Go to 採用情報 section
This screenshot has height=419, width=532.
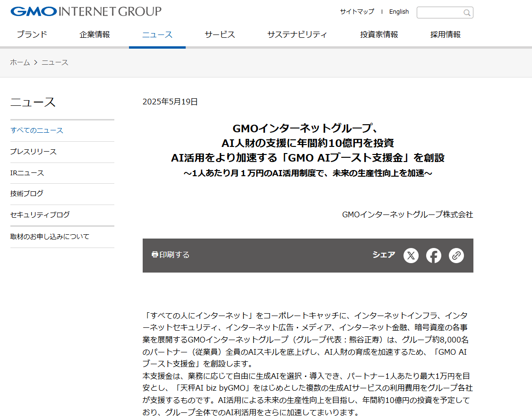(445, 34)
